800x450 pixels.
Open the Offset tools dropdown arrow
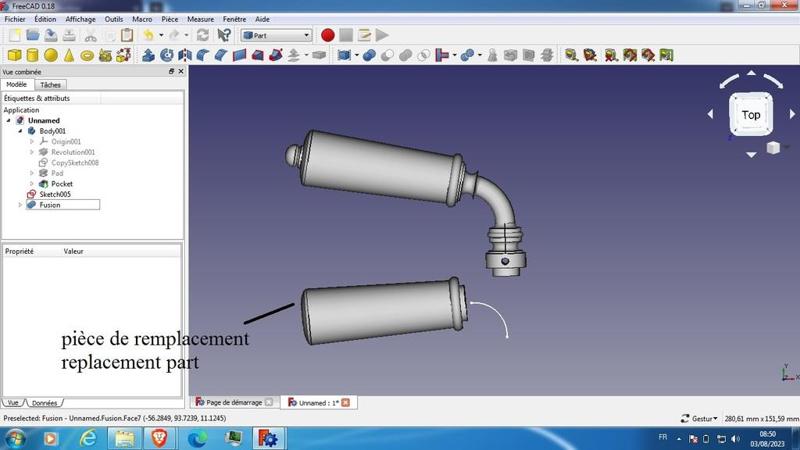pyautogui.click(x=306, y=55)
